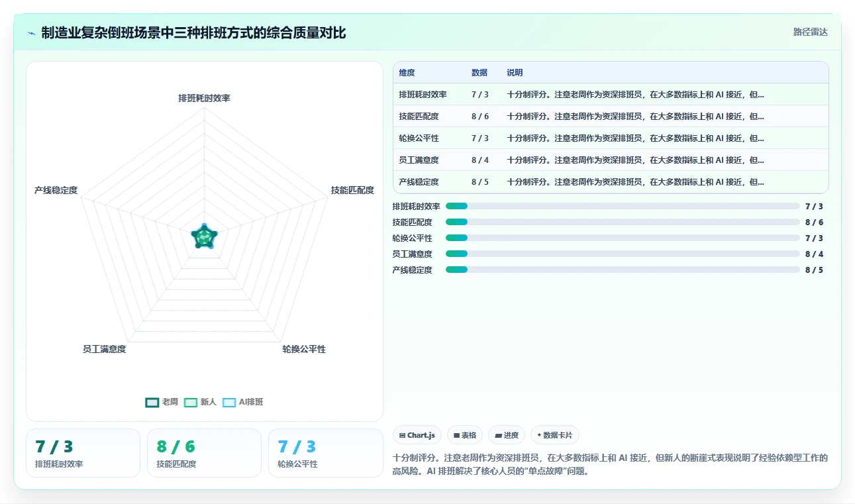Click the footnote paragraph starting 十分制评分
Screen dimensions: 855x504
(610, 465)
